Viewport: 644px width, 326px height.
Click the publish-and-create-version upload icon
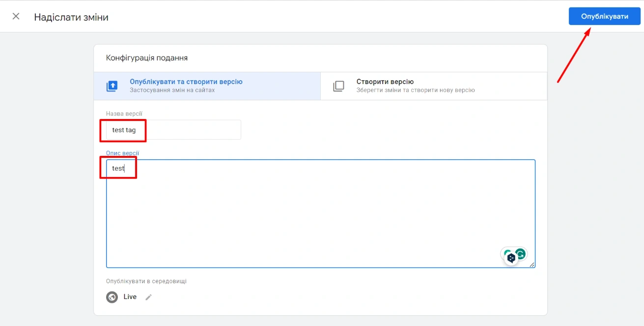pyautogui.click(x=112, y=86)
